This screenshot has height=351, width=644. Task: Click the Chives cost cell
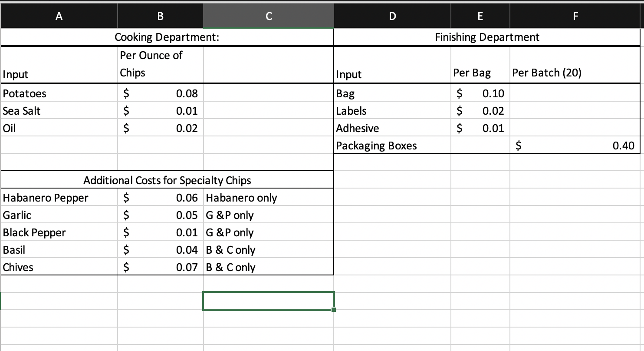(160, 267)
